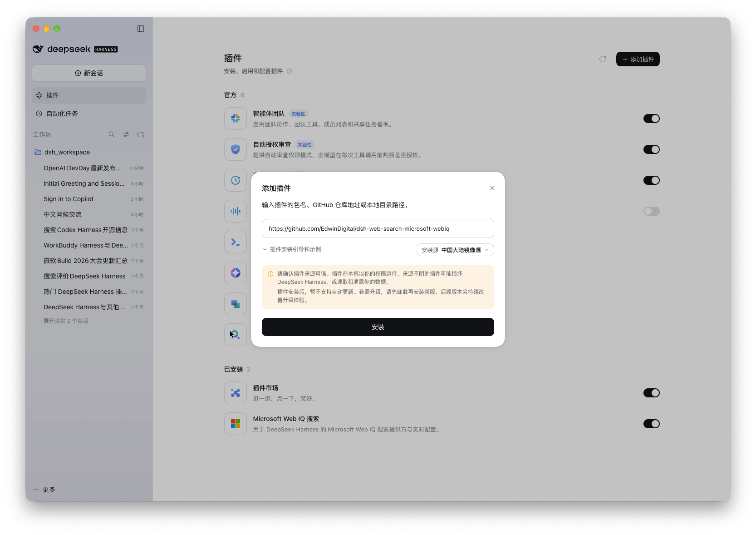Toggle the Microsoft Web IQ 搜索 switch
Screen dimensions: 756x535
point(652,424)
